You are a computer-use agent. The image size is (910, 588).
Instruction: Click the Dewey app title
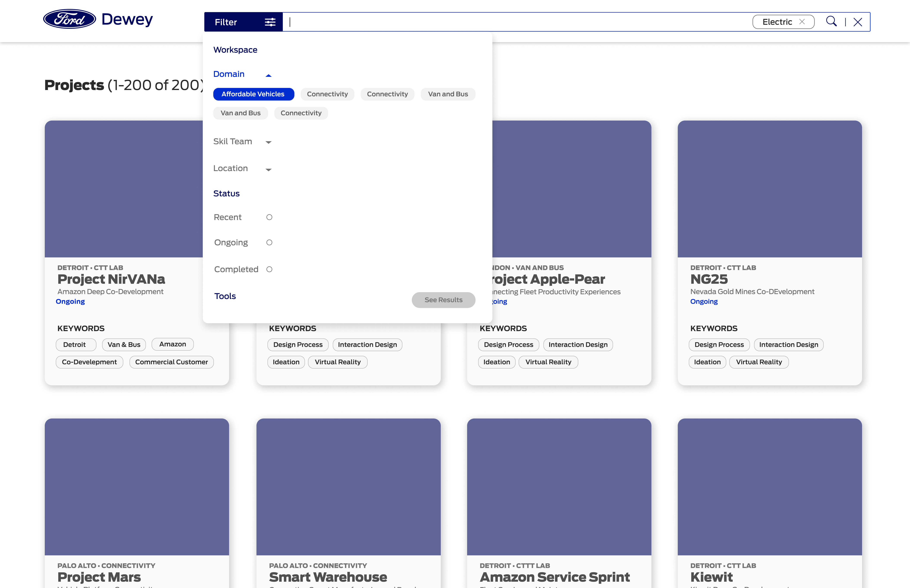click(127, 19)
